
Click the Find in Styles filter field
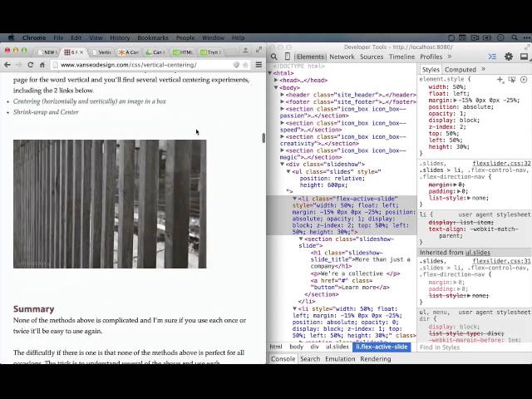[475, 347]
